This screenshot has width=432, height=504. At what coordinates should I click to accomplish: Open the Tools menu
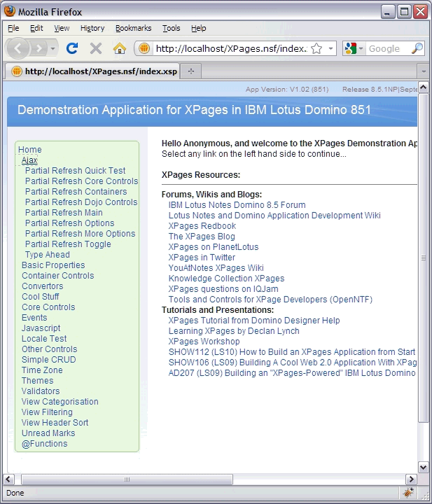(171, 28)
